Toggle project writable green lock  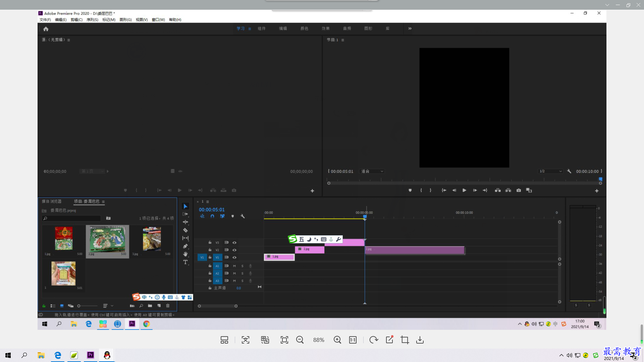point(44,306)
